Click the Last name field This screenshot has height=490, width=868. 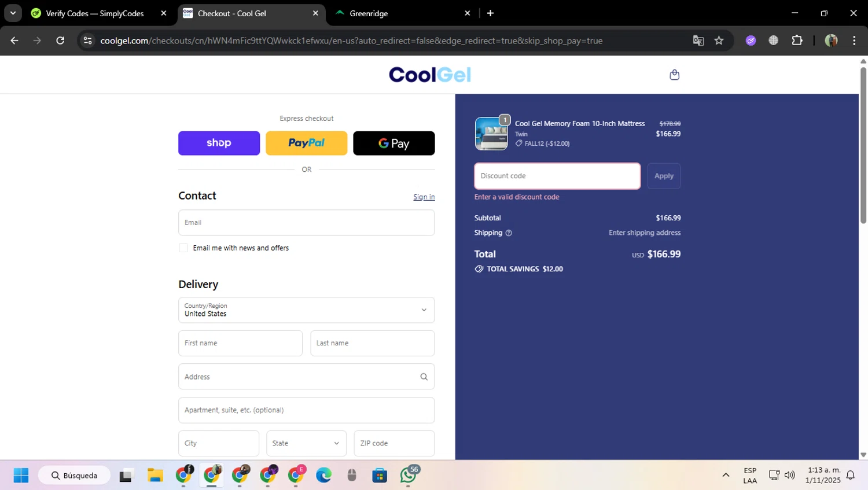click(x=373, y=343)
